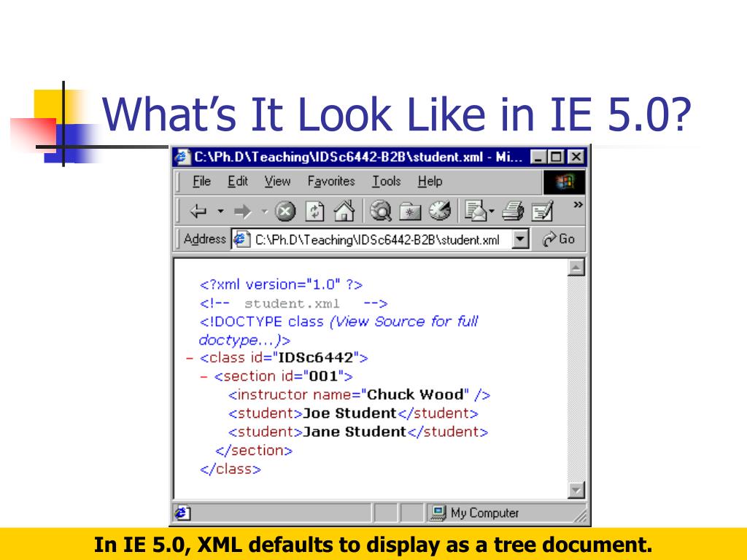Screen dimensions: 747x560
Task: Click the xml version declaration line
Action: pos(281,285)
